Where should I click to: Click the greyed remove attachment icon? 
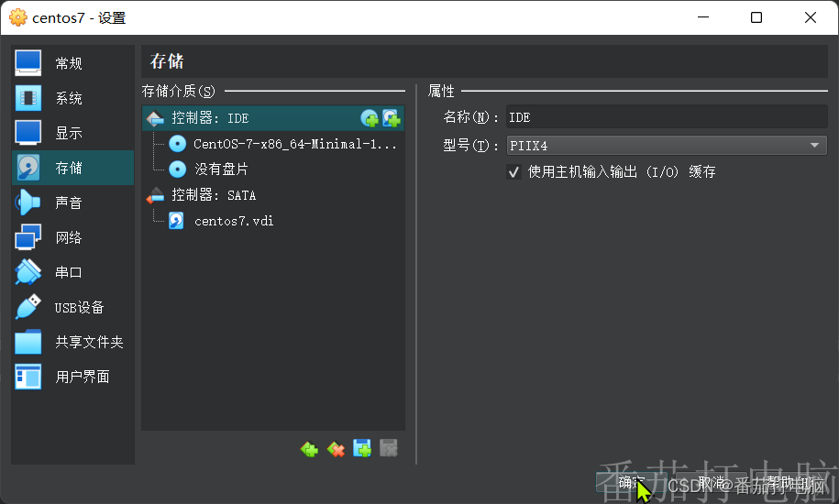click(x=389, y=449)
